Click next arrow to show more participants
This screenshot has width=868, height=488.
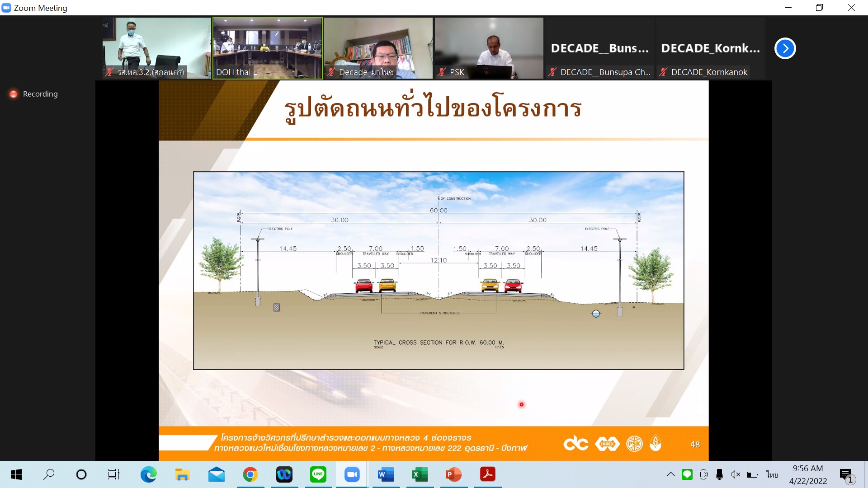coord(785,48)
